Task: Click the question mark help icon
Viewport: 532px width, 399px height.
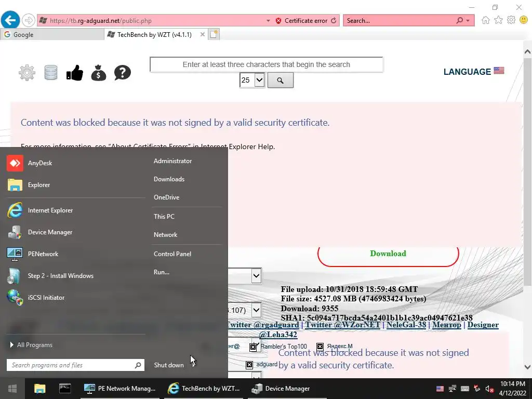Action: coord(123,73)
